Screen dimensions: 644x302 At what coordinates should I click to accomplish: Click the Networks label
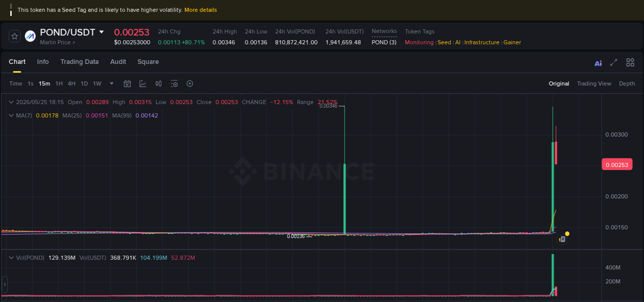384,31
